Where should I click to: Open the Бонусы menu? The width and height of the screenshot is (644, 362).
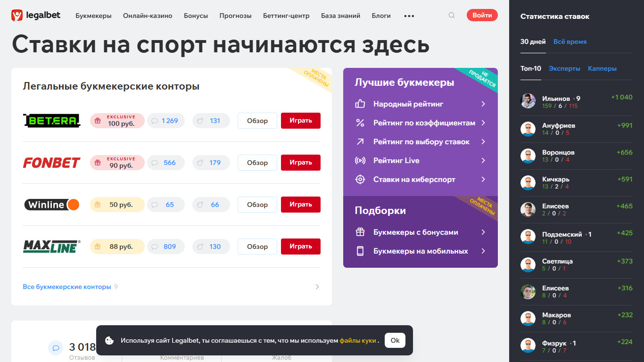point(196,16)
